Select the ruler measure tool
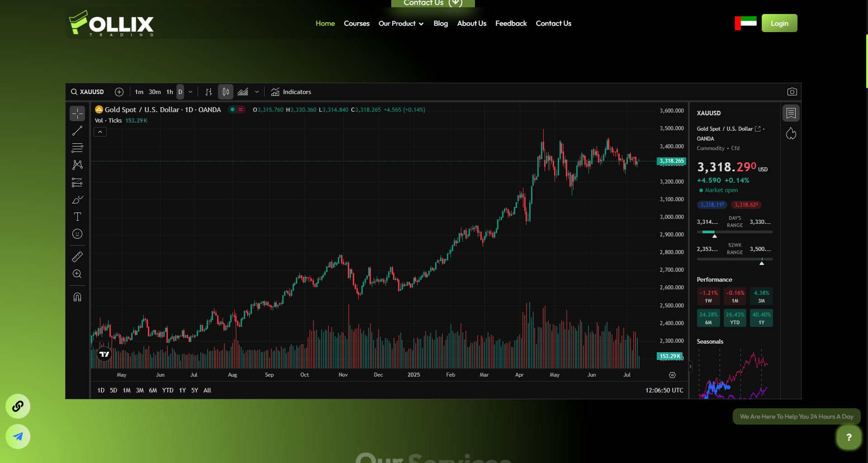Screen dimensions: 868x463 (x=77, y=257)
